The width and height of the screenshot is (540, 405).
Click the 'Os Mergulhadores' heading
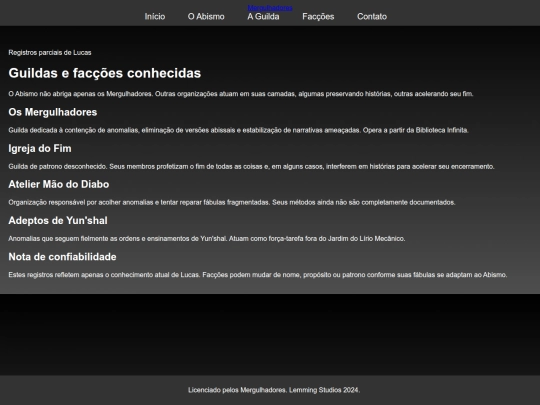point(53,112)
